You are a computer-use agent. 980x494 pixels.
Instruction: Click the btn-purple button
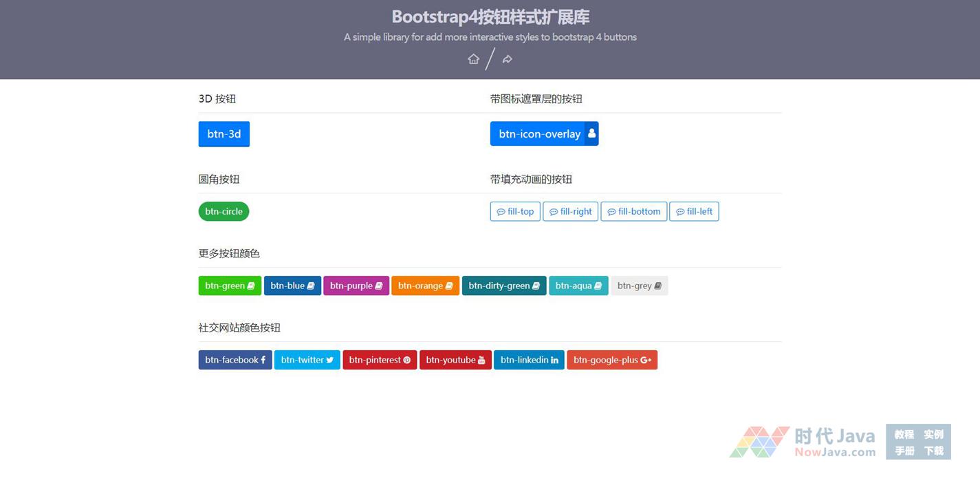pos(356,286)
